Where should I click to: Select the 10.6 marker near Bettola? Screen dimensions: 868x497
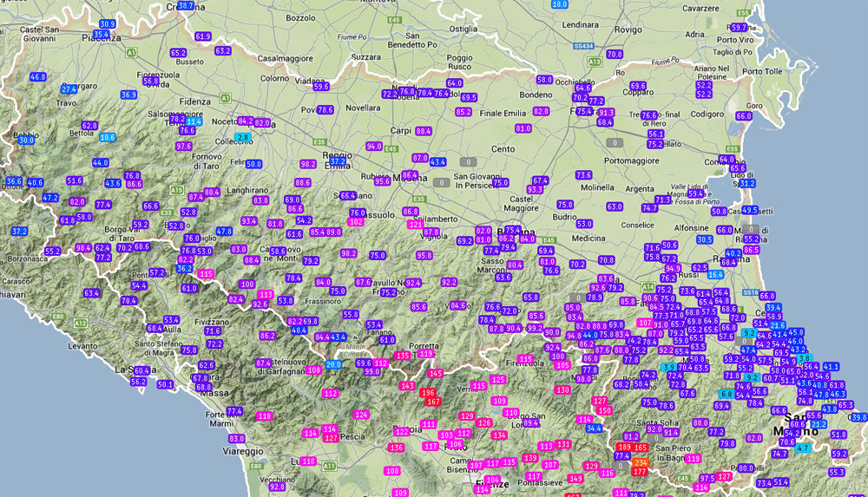pos(108,137)
